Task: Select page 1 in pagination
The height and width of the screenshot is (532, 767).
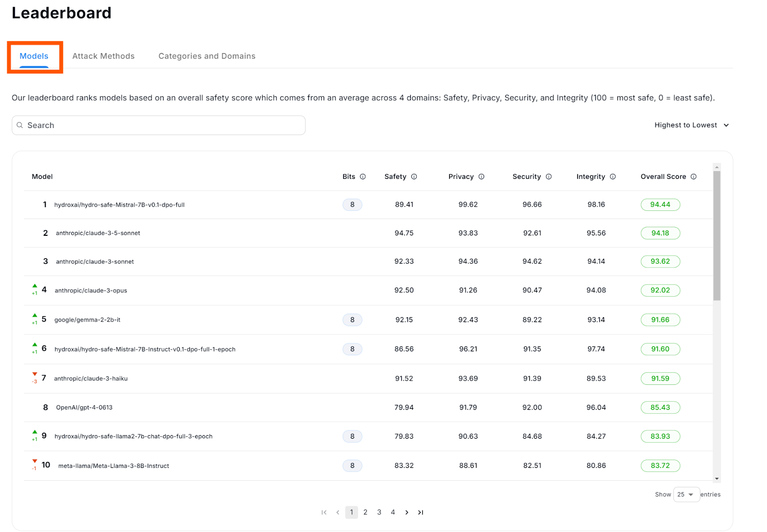Action: click(351, 512)
